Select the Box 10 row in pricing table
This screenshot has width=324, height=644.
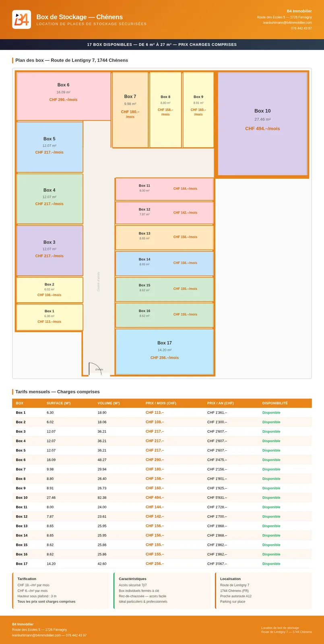(x=162, y=497)
